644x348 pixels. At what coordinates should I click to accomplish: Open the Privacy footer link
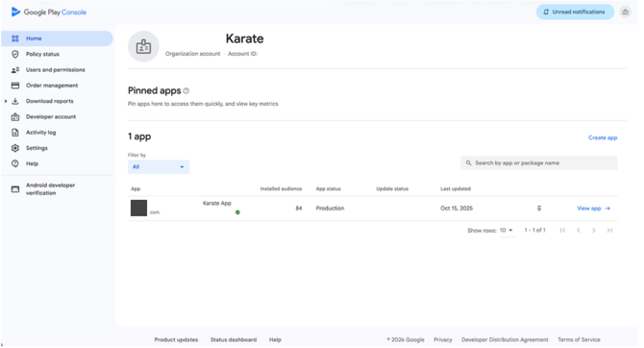point(443,339)
